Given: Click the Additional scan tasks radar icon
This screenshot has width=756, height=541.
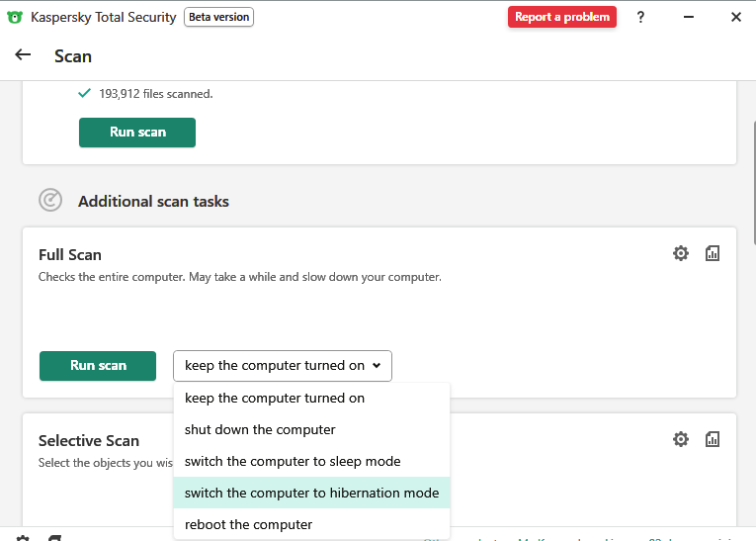Looking at the screenshot, I should [50, 201].
